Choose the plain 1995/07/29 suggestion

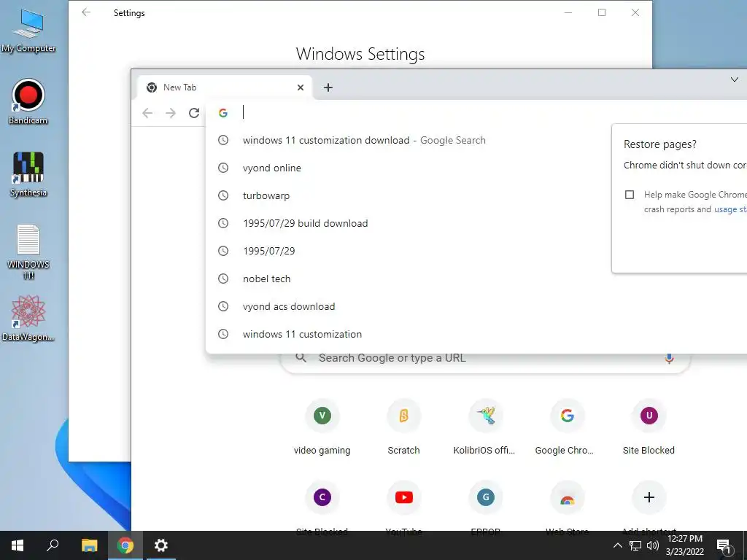pos(476,251)
